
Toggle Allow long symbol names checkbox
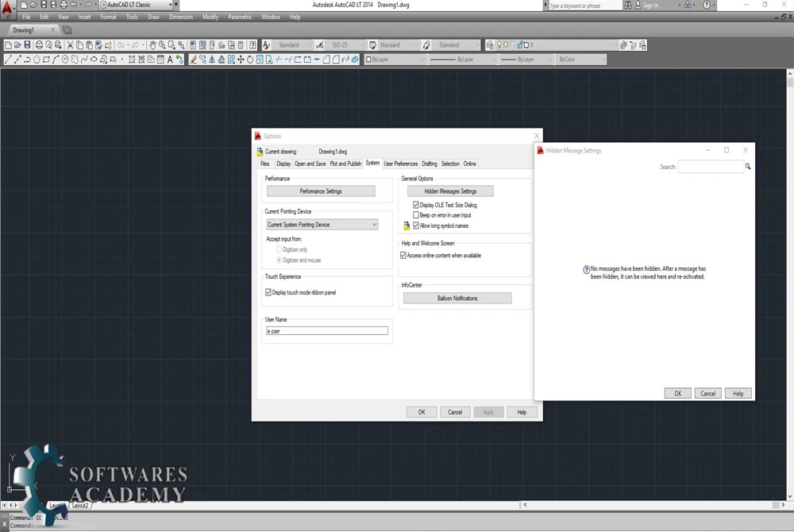416,226
